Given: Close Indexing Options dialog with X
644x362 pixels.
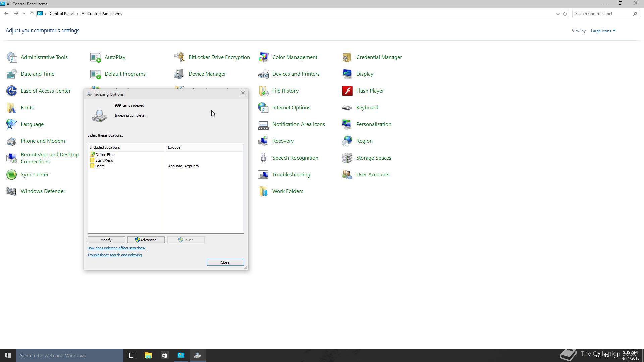Looking at the screenshot, I should click(x=243, y=93).
